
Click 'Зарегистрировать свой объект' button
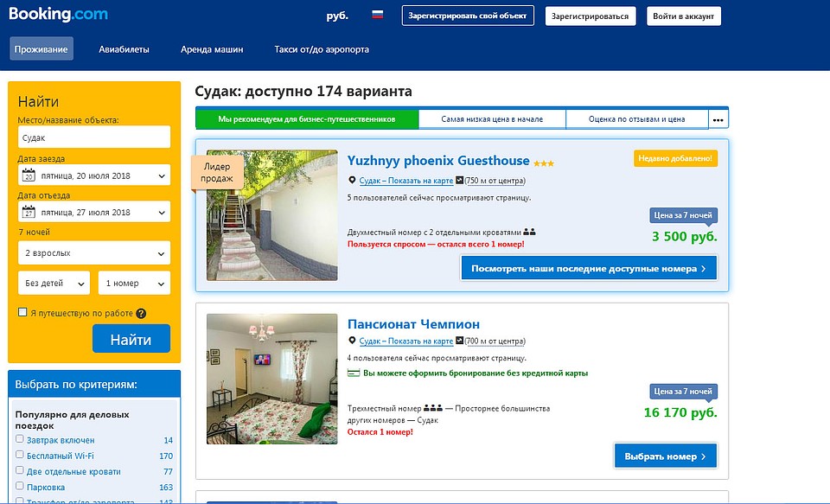[x=468, y=16]
